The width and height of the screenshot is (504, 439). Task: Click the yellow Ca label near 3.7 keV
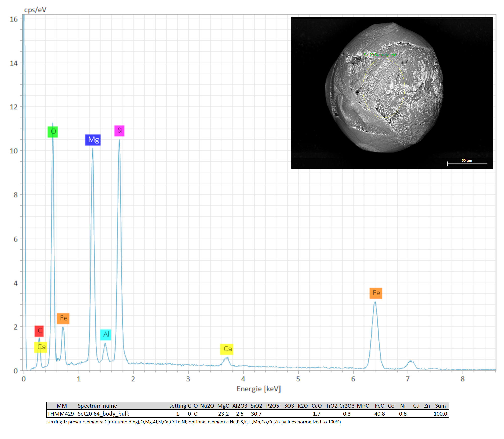(x=227, y=349)
